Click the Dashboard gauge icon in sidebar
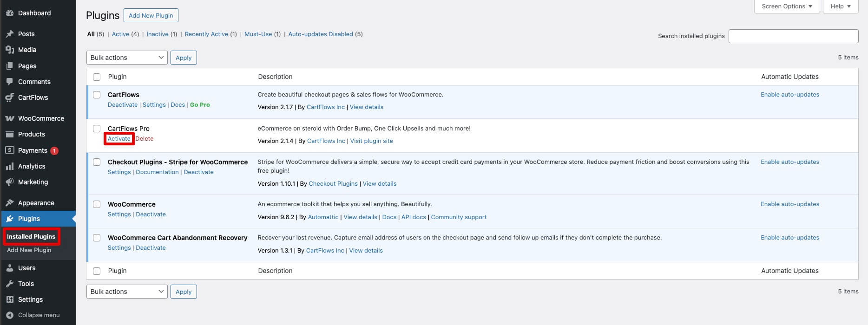The image size is (868, 325). pyautogui.click(x=10, y=13)
